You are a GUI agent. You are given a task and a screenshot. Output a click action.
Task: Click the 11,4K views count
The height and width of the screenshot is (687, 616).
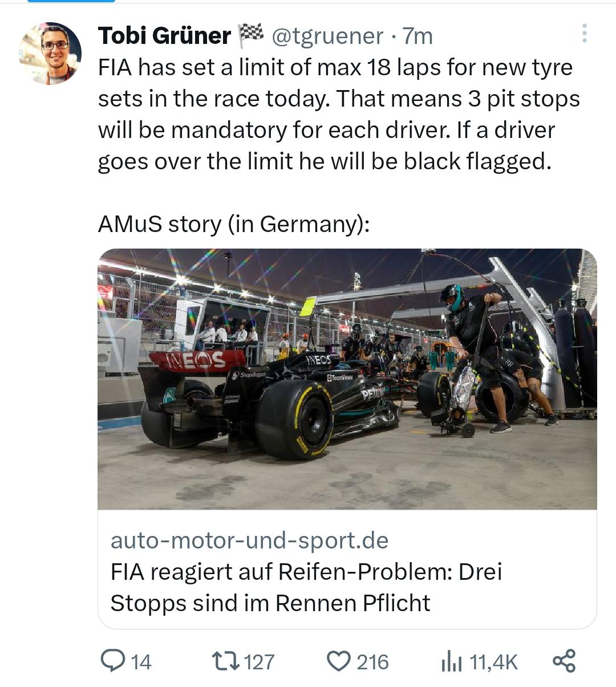point(493,662)
